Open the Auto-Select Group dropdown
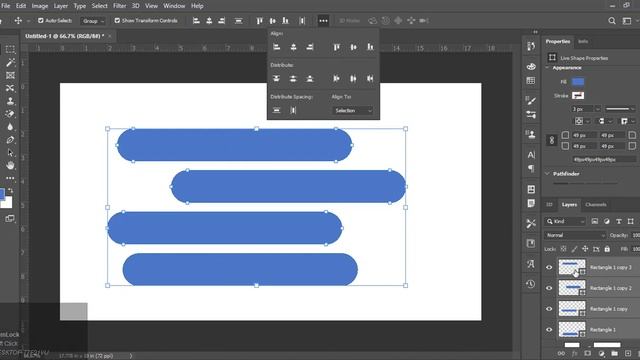Screen dimensions: 640x360 point(93,21)
